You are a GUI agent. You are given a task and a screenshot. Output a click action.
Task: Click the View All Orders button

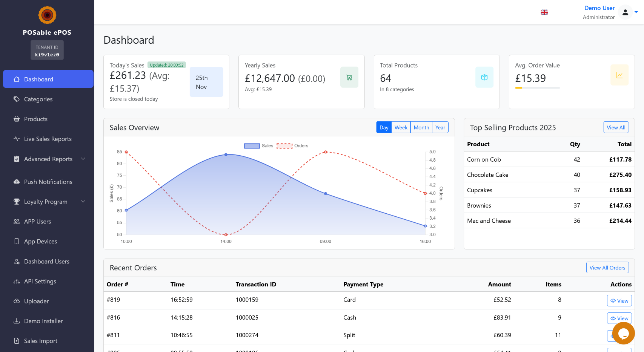tap(607, 268)
